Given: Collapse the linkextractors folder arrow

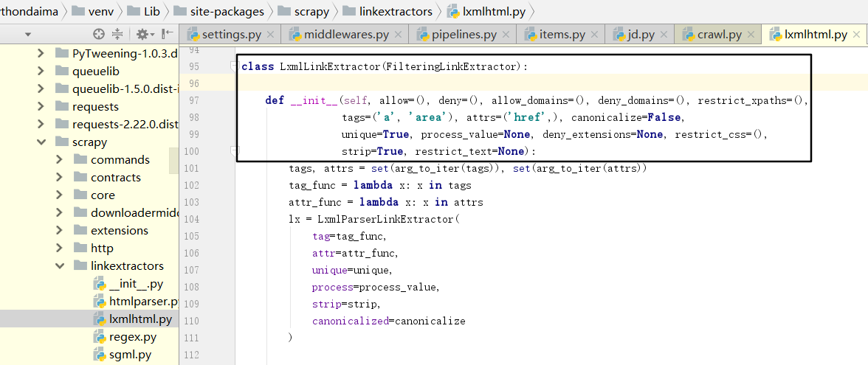Looking at the screenshot, I should coord(59,265).
